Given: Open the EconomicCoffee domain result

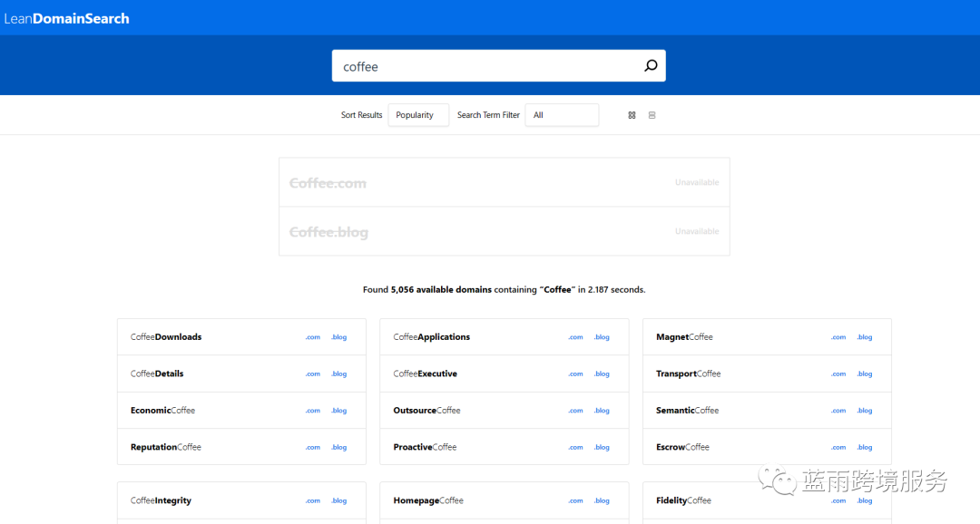Looking at the screenshot, I should pos(162,411).
